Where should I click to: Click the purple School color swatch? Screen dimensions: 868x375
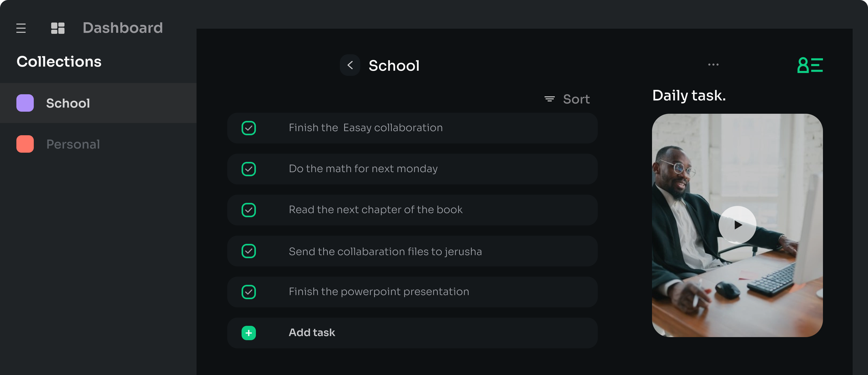[x=25, y=103]
